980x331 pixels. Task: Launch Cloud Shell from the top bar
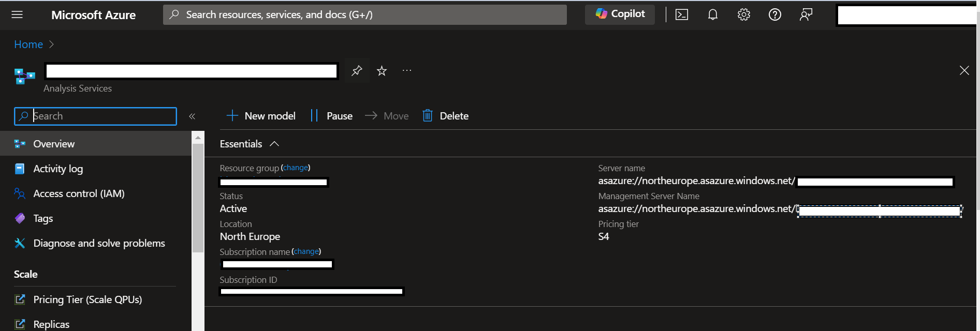pyautogui.click(x=682, y=14)
